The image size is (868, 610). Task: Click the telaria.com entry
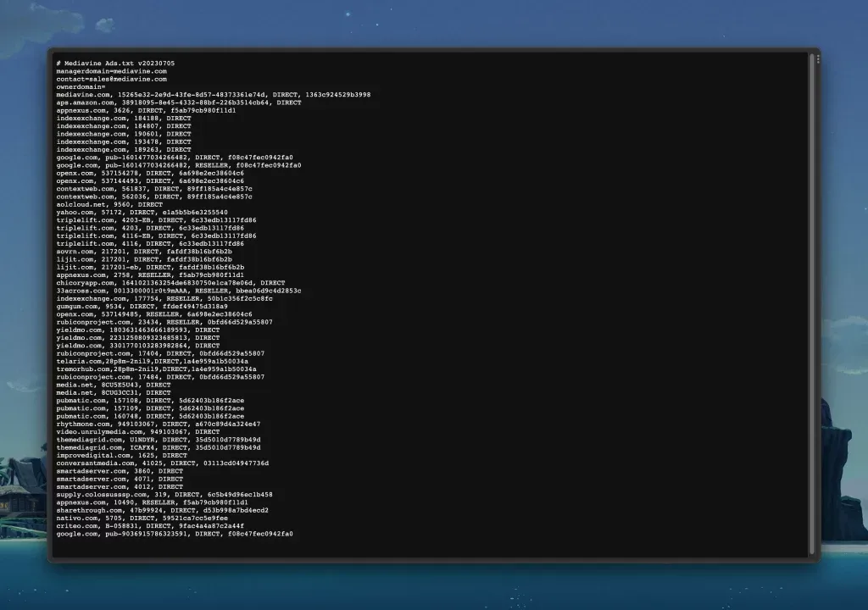pyautogui.click(x=153, y=362)
